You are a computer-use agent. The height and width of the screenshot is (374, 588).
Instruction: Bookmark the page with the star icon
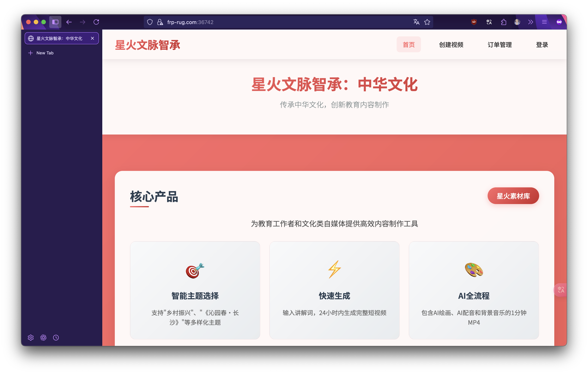point(427,22)
